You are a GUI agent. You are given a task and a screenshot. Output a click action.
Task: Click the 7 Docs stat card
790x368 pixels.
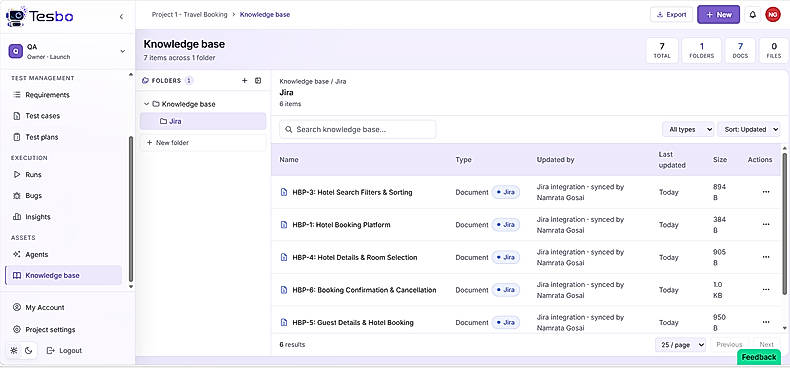(x=740, y=50)
